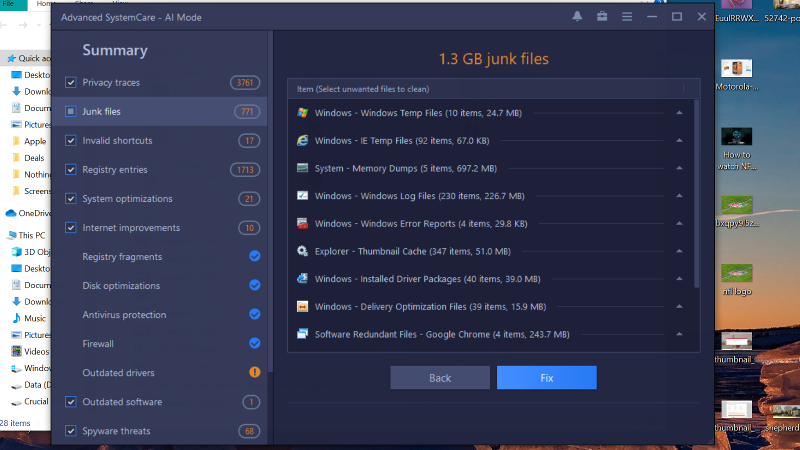The height and width of the screenshot is (450, 800).
Task: Click the '1.3 GB junk files' heading
Action: (x=493, y=59)
